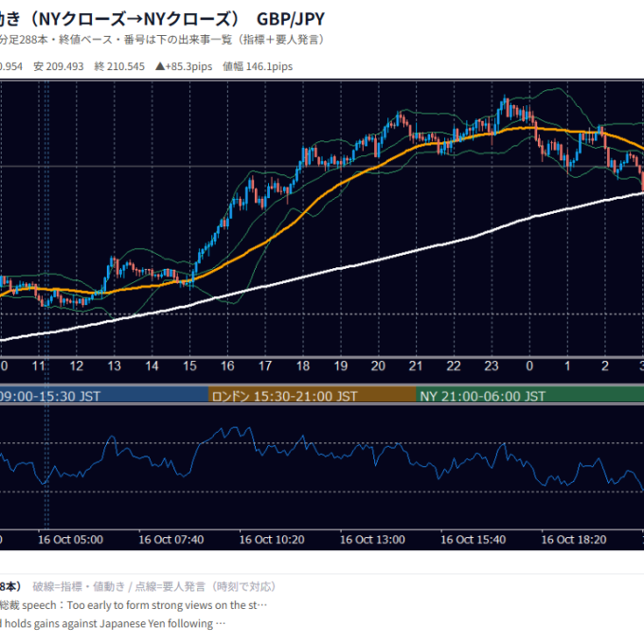Click hour label 16 on the price axis
The image size is (644, 644).
coord(227,366)
